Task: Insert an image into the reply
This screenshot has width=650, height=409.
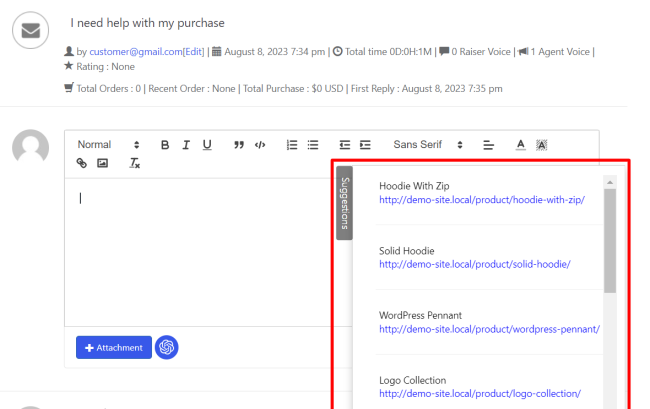Action: click(102, 163)
